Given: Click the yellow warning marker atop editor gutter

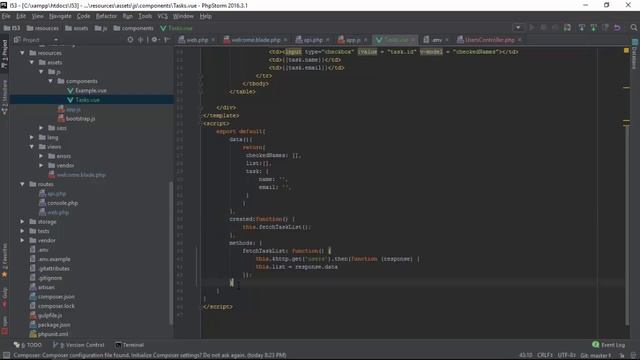Looking at the screenshot, I should [x=626, y=51].
